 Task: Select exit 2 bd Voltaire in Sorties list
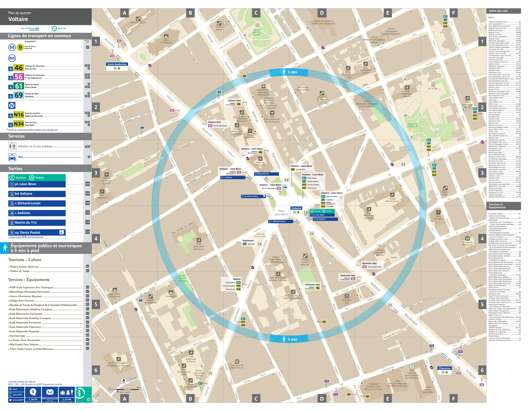coord(37,194)
